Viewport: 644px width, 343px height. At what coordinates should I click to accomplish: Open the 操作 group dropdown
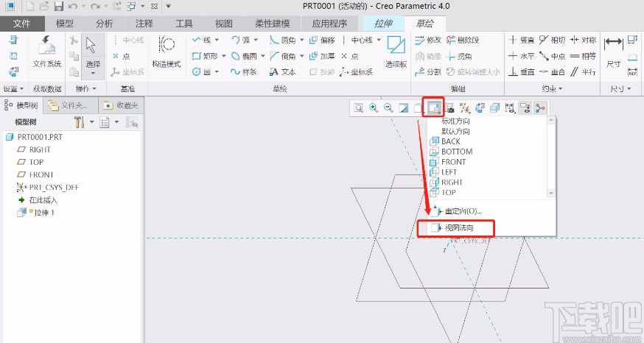click(x=85, y=88)
